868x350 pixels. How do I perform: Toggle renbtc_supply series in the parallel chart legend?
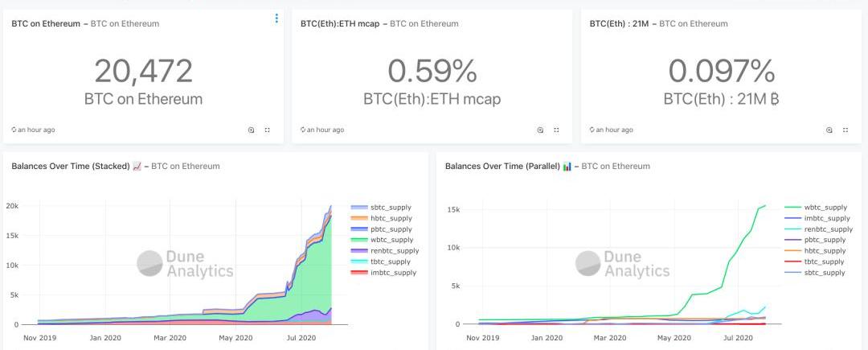(x=819, y=229)
